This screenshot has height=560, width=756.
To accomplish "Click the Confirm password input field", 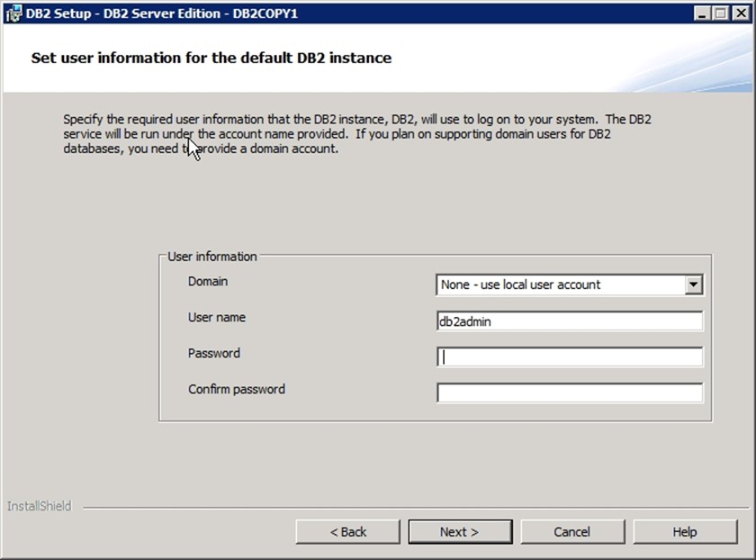I will 569,393.
